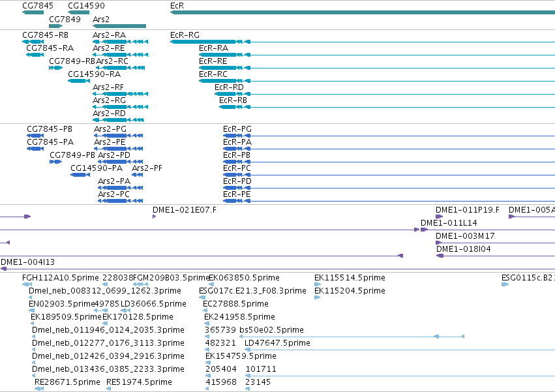This screenshot has height=392, width=555.
Task: Open BAC end DME1-011P19.F
Action: (468, 210)
